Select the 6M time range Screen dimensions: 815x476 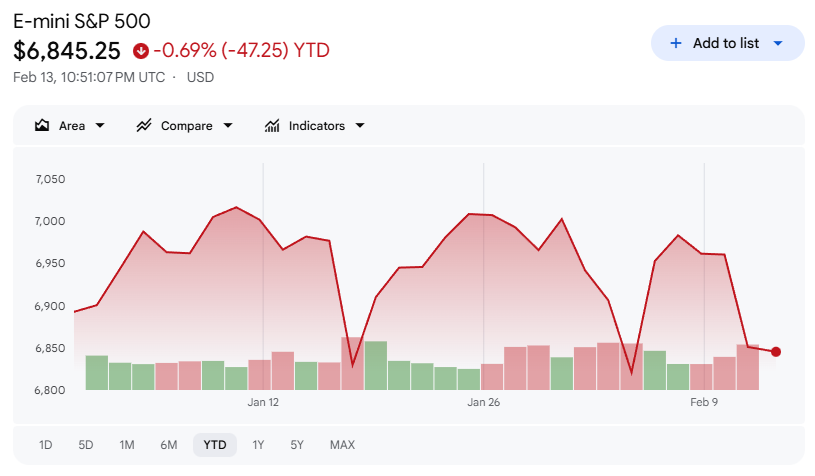click(168, 445)
